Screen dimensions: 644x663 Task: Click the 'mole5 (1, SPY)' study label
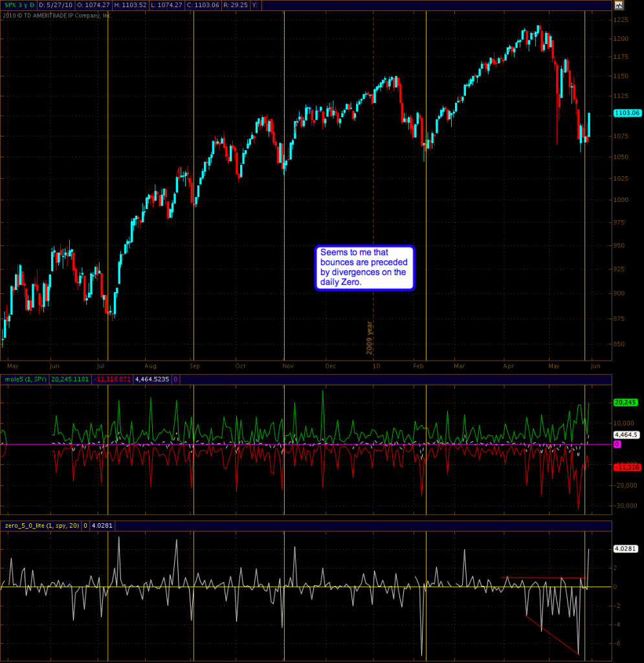[x=25, y=379]
